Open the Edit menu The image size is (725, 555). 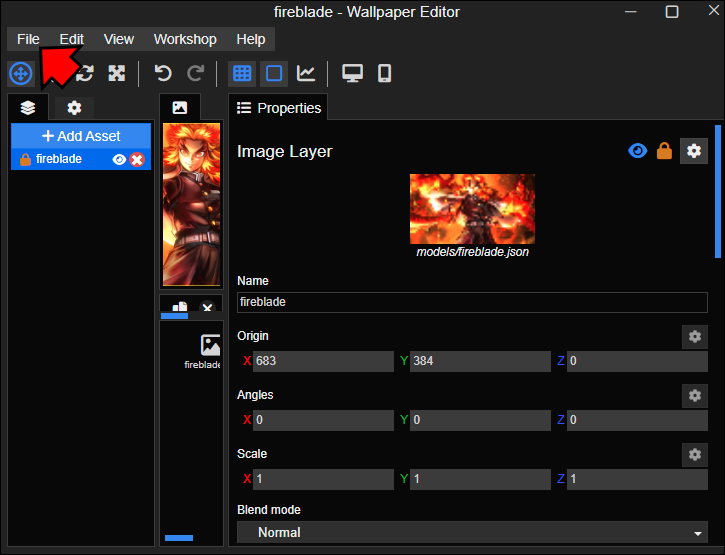[x=71, y=39]
